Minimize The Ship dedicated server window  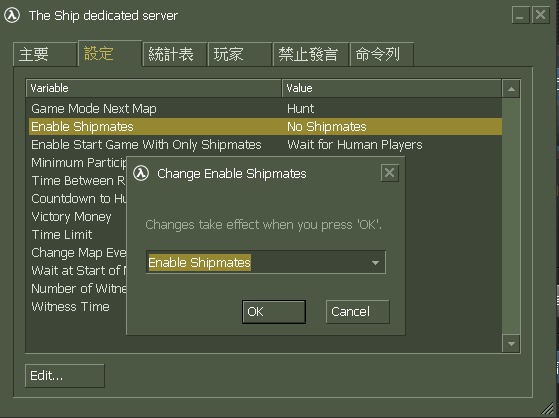coord(520,15)
